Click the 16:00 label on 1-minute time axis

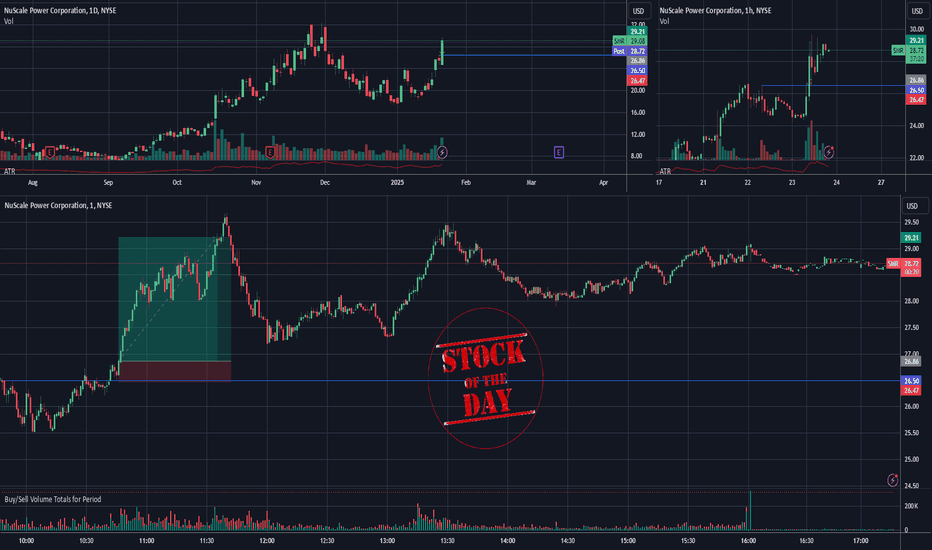748,541
